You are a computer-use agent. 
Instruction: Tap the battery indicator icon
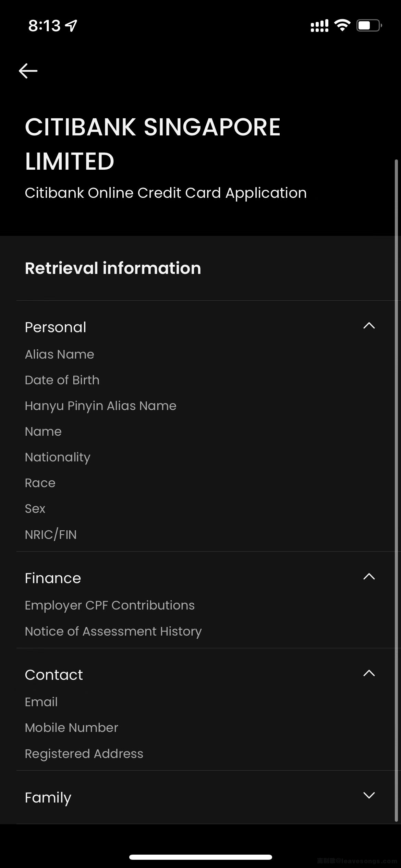[369, 25]
